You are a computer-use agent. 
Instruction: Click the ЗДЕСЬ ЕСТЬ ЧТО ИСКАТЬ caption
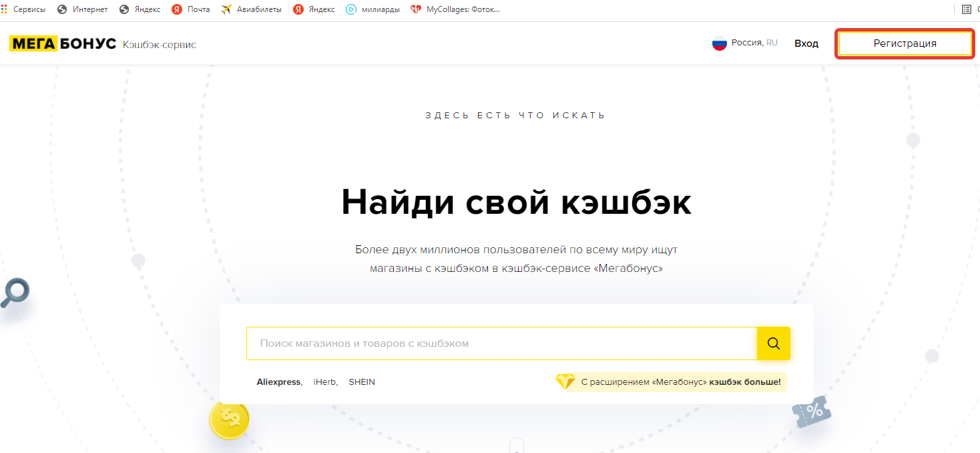coord(515,116)
